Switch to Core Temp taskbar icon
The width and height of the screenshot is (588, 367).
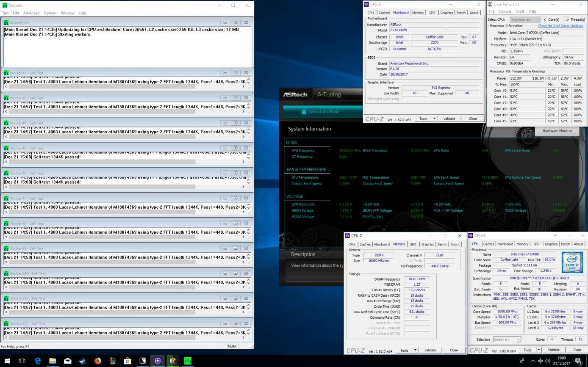[x=172, y=361]
